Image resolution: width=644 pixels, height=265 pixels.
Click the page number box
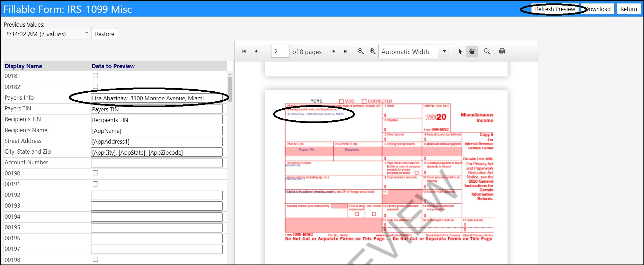pyautogui.click(x=280, y=52)
